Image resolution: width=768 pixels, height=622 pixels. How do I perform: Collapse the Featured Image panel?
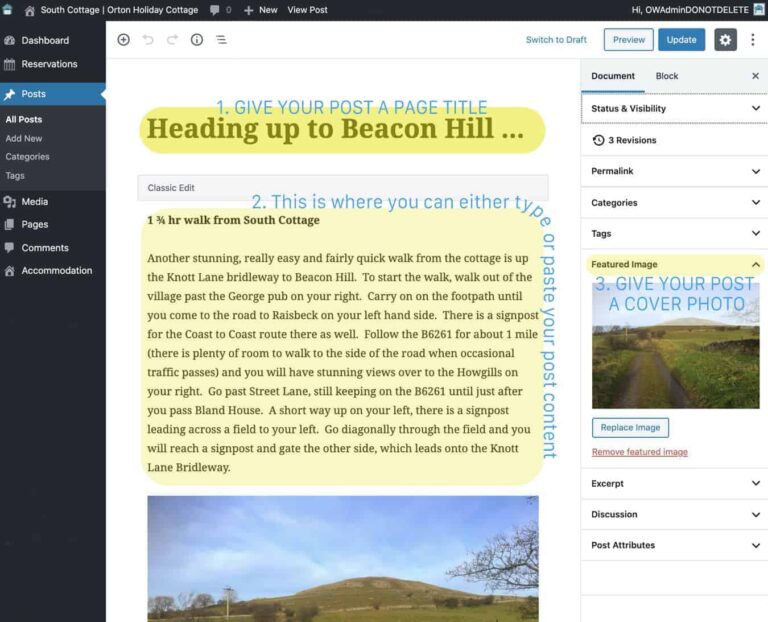click(x=755, y=264)
